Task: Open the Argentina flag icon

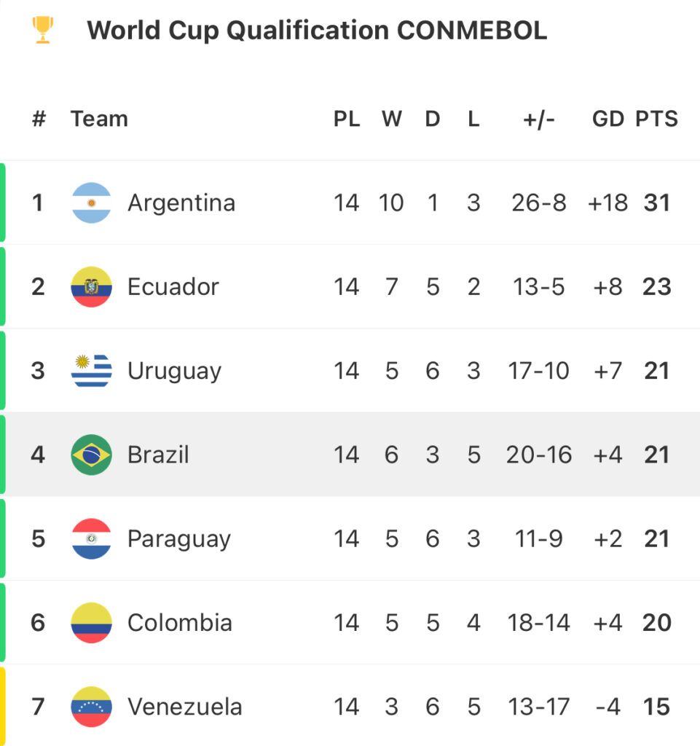Action: click(x=91, y=203)
